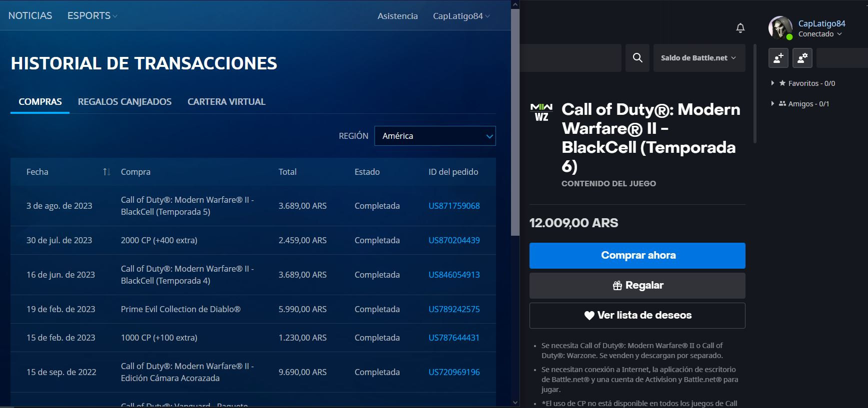Click the 2000 CP (+400 extra) purchase
This screenshot has height=408, width=868.
pyautogui.click(x=159, y=240)
